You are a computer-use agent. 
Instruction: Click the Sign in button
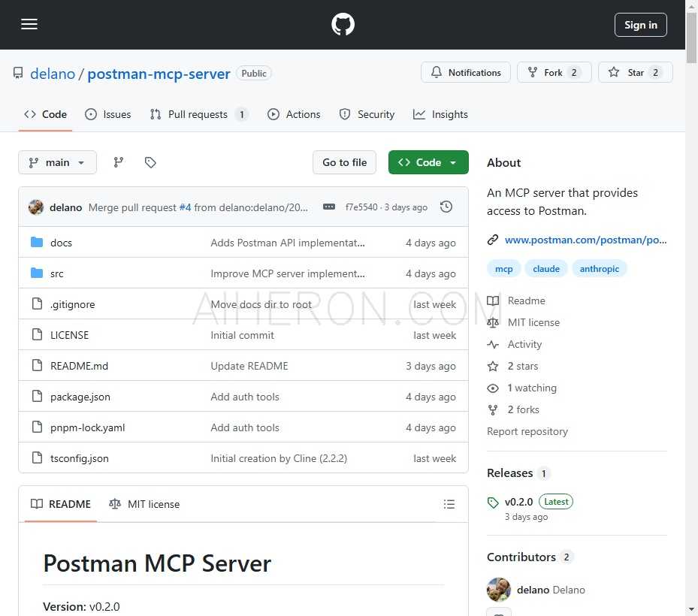[x=640, y=24]
